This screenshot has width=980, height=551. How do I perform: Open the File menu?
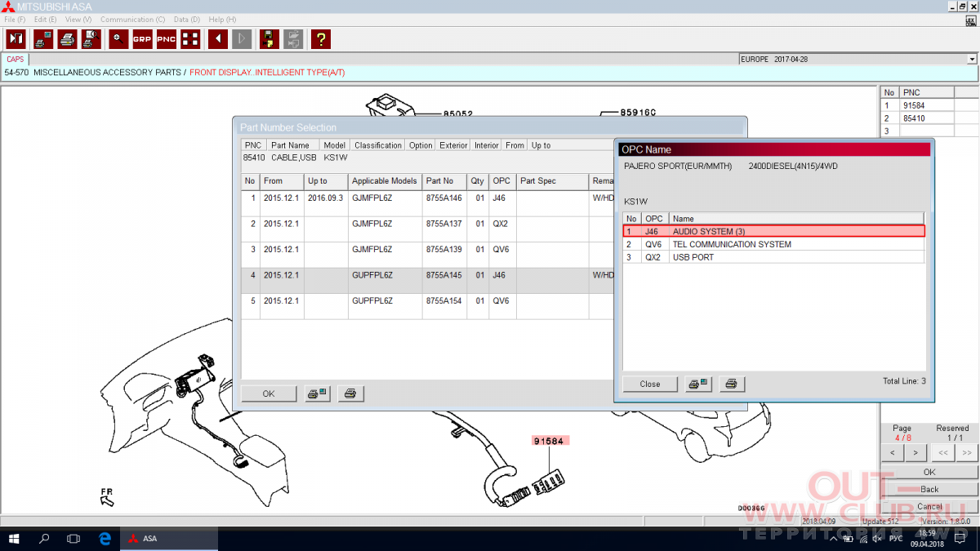(16, 20)
